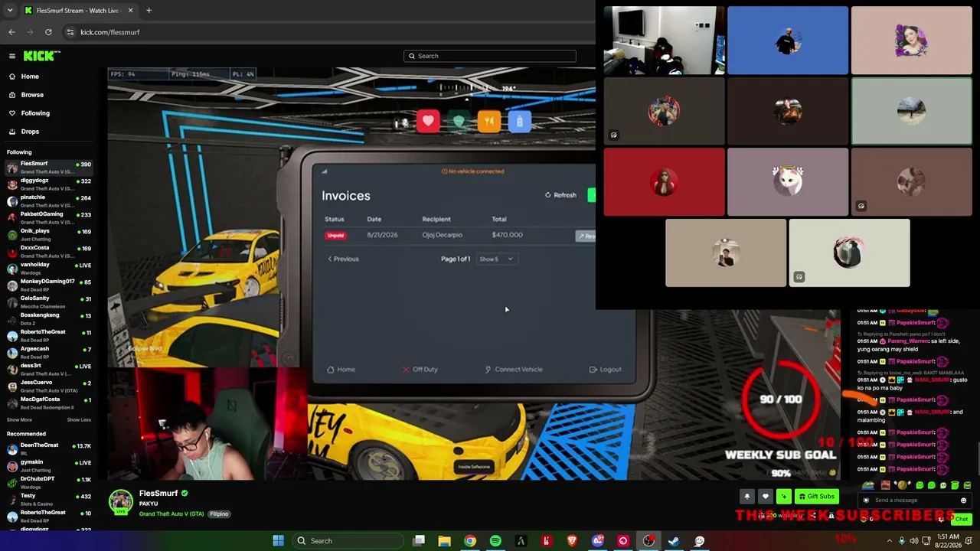
Task: Select the Unpaid status badge on invoice
Action: pyautogui.click(x=335, y=235)
